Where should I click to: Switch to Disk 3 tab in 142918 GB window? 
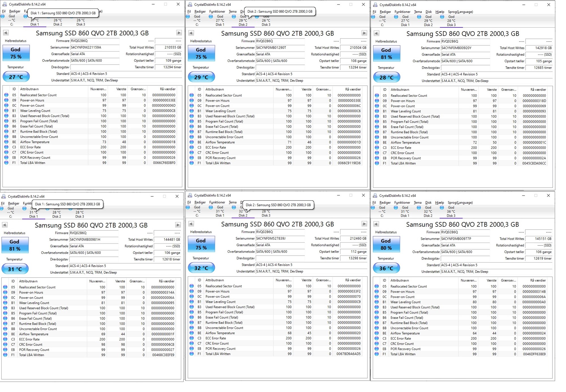pyautogui.click(x=451, y=21)
